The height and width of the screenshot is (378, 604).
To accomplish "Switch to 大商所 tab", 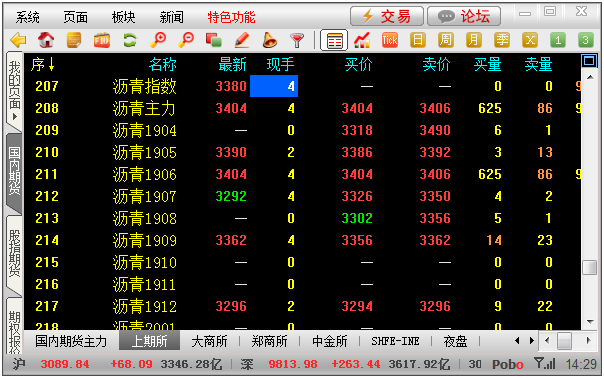I will (209, 341).
